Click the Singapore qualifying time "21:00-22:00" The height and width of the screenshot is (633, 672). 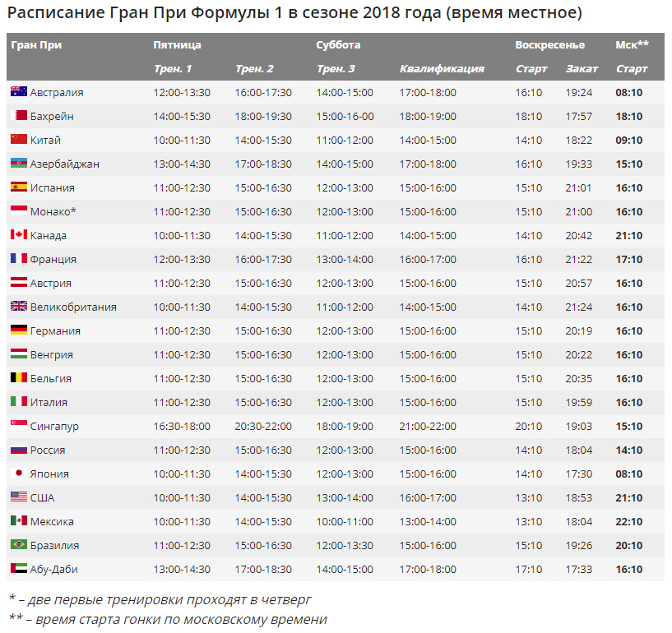click(428, 427)
